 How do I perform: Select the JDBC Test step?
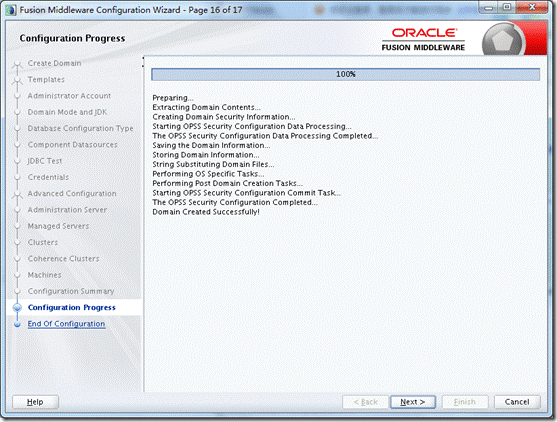click(45, 161)
